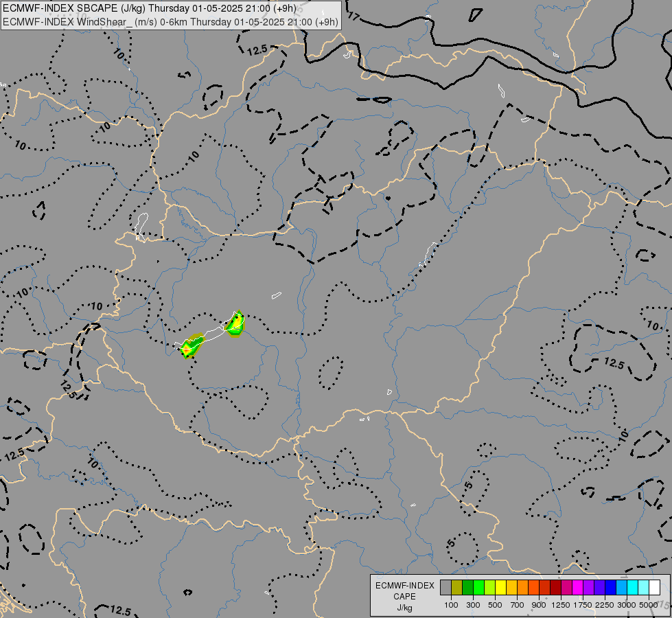Click the white swatch above 5000

(654, 587)
